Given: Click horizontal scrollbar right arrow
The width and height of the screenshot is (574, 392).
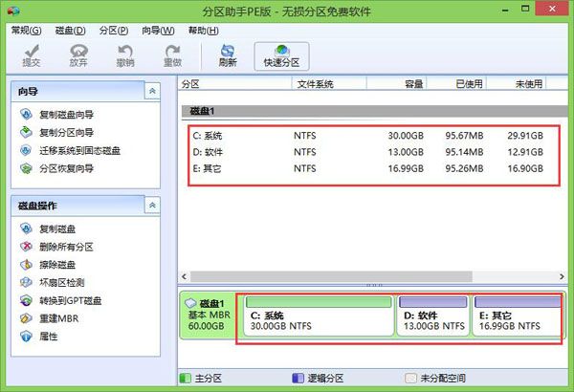Looking at the screenshot, I should 562,276.
